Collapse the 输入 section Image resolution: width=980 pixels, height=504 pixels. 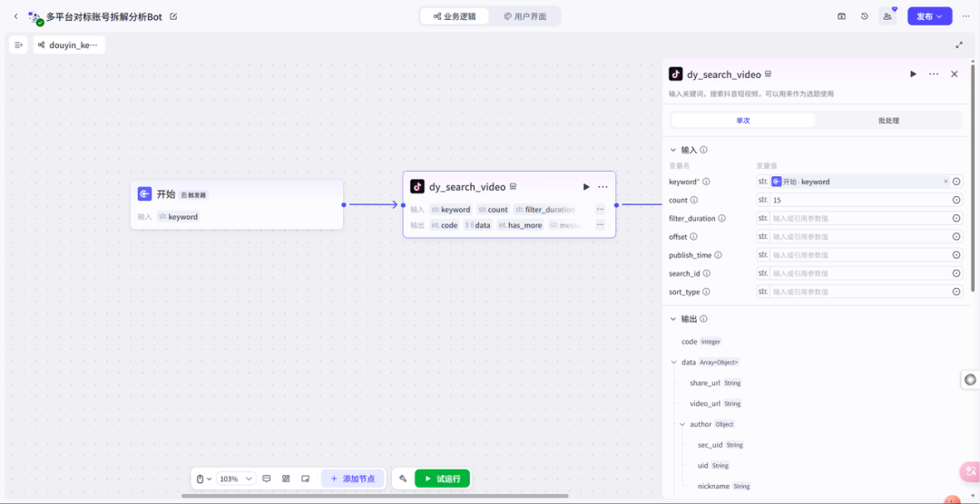click(x=673, y=150)
